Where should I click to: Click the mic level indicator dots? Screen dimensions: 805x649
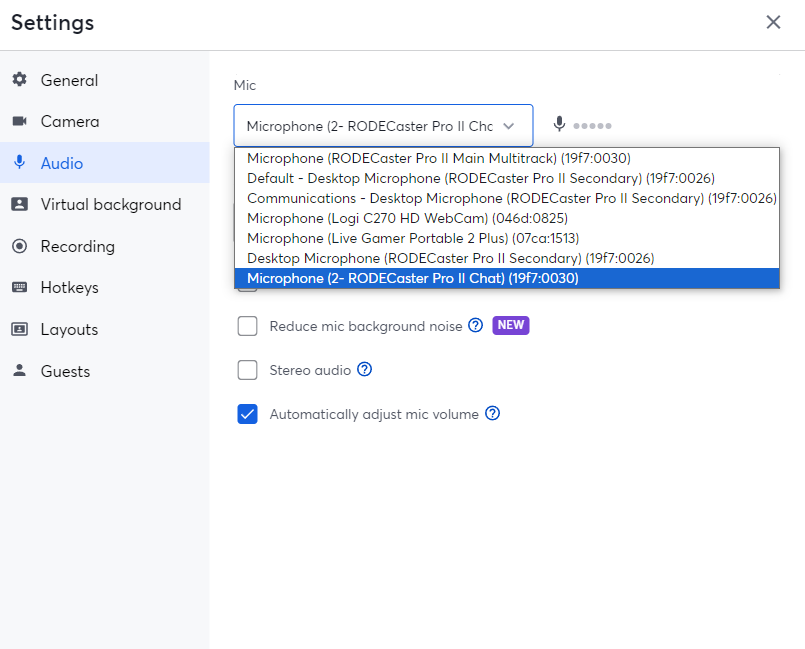pyautogui.click(x=592, y=126)
